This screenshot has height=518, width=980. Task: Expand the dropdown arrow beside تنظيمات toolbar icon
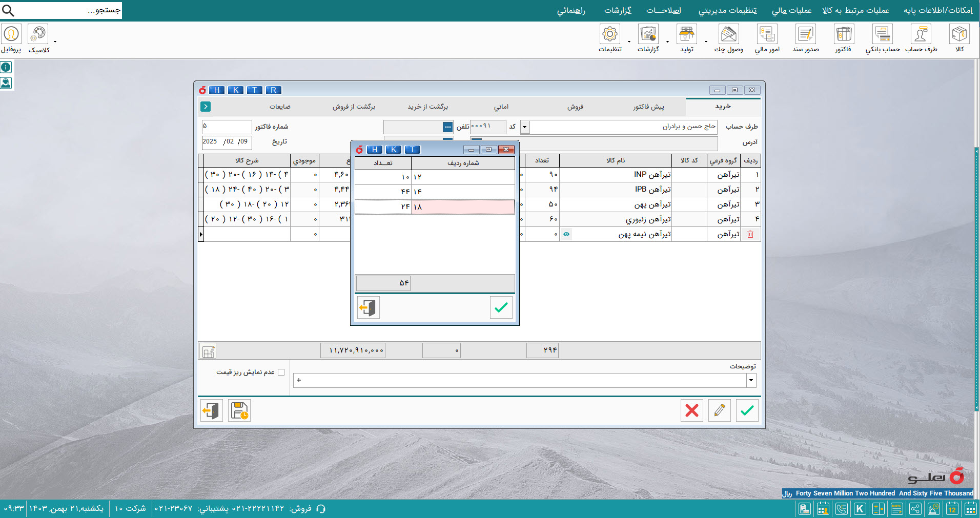click(629, 42)
